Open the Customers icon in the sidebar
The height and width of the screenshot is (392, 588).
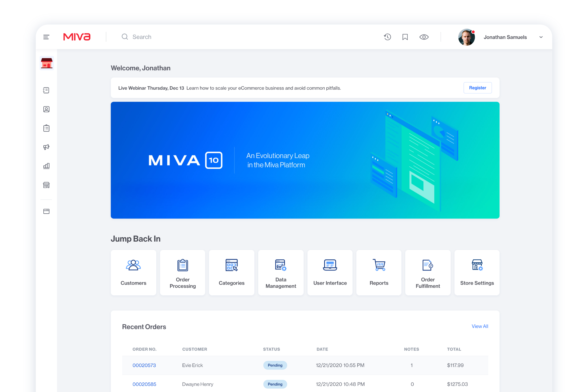pos(46,109)
